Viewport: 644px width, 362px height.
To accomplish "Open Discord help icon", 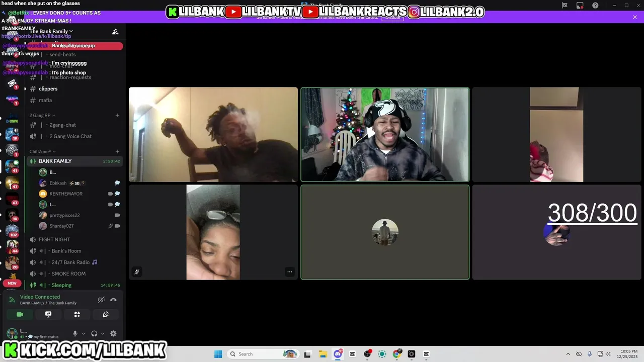I will point(596,6).
